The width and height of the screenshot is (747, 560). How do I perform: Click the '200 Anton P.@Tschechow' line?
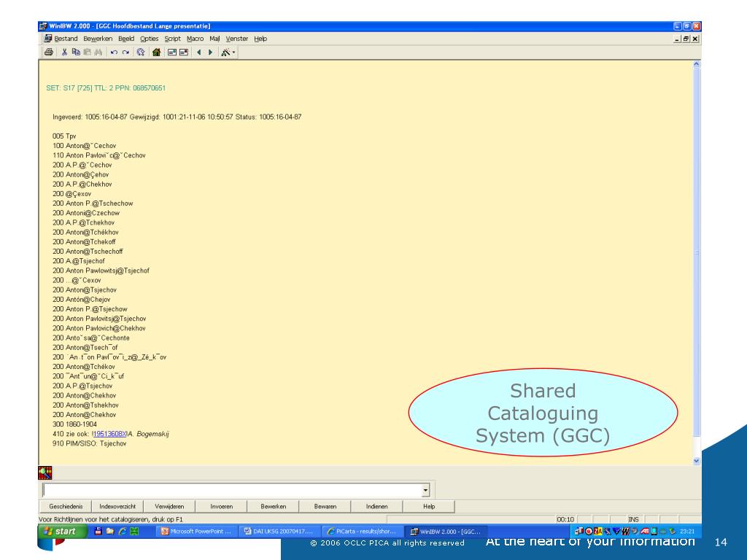[x=93, y=203]
